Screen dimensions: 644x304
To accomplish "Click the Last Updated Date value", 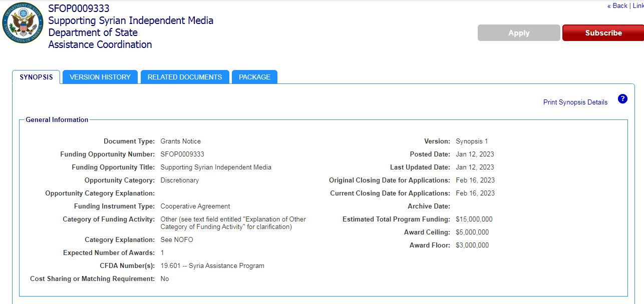I will pyautogui.click(x=475, y=167).
